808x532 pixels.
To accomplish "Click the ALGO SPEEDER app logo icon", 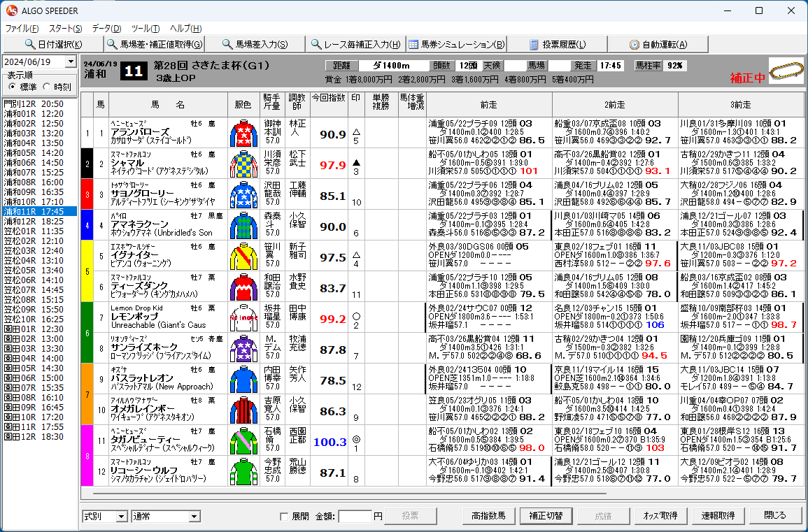I will pyautogui.click(x=11, y=10).
